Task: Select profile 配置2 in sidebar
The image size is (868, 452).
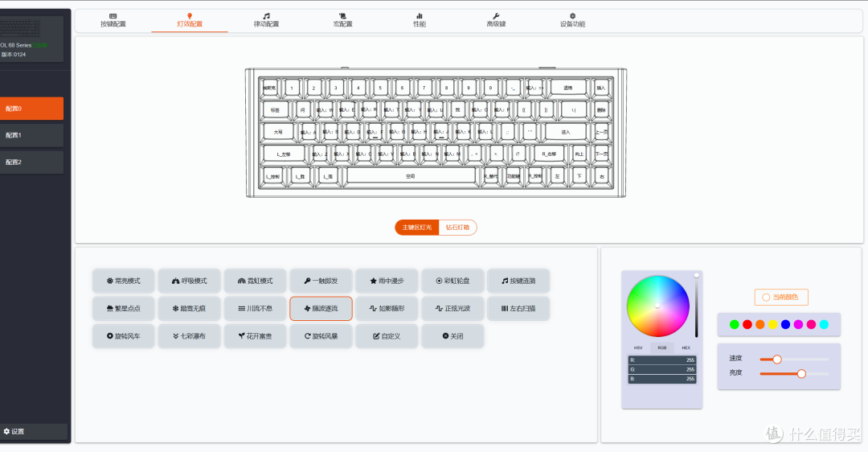Action: (x=31, y=162)
